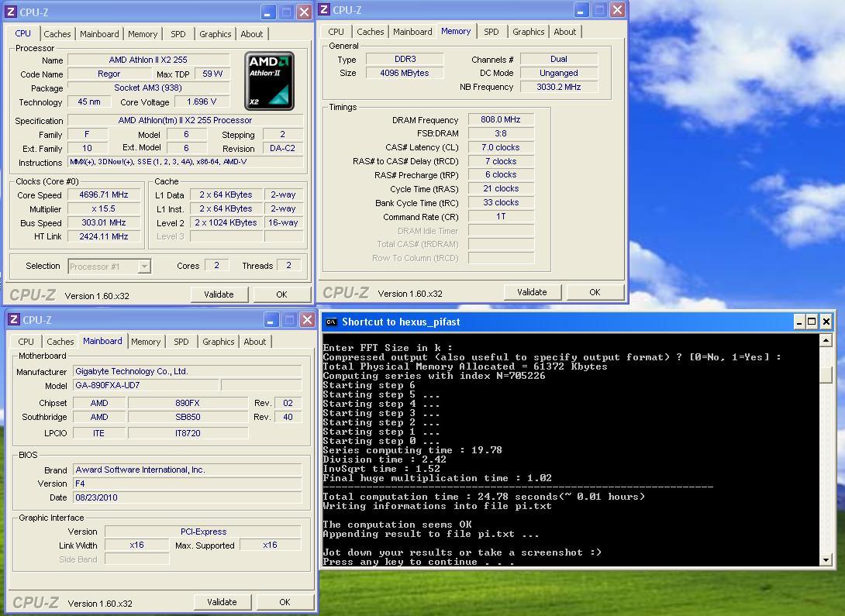
Task: Select memory Size value 4096 MBytes
Action: (405, 73)
